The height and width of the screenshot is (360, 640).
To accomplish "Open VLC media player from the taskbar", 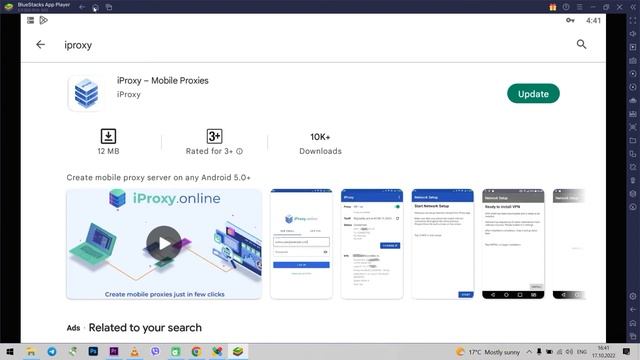I will pyautogui.click(x=134, y=351).
